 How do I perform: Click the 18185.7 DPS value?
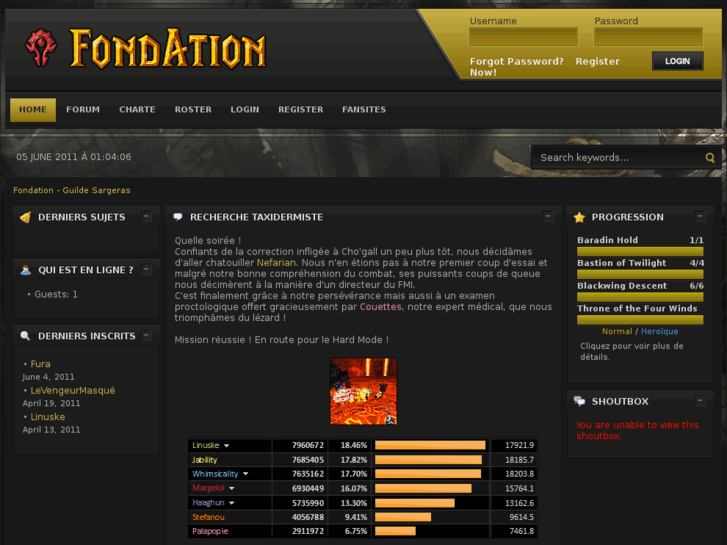click(x=519, y=460)
